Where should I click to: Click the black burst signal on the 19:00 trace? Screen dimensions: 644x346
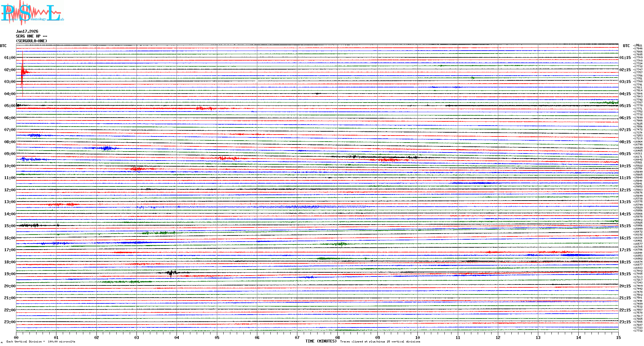tap(172, 273)
